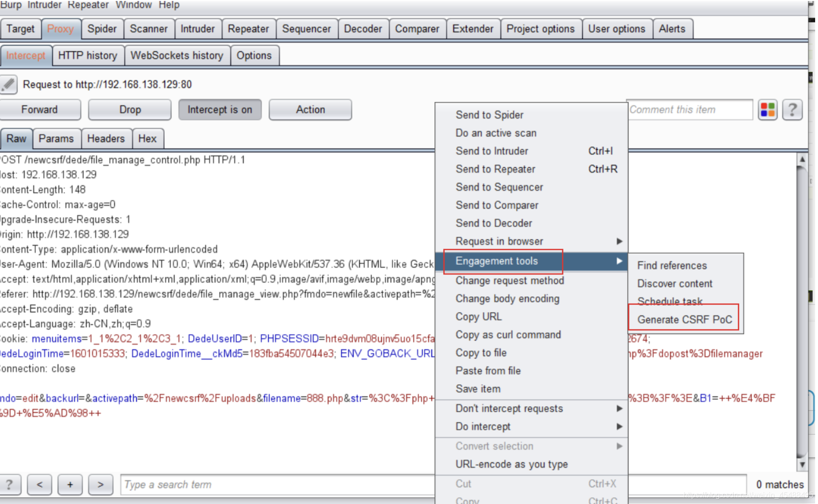Open the Decoder tab
This screenshot has height=504, width=818.
coord(363,29)
